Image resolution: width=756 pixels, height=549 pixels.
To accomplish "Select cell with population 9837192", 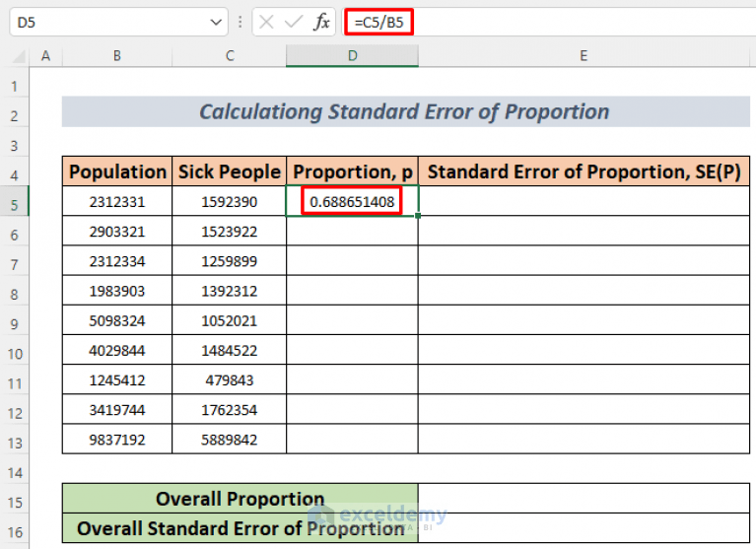I will tap(117, 440).
